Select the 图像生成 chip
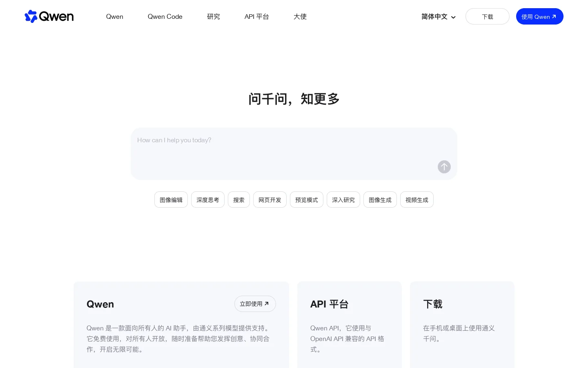Screen dimensions: 588x368 [x=380, y=200]
